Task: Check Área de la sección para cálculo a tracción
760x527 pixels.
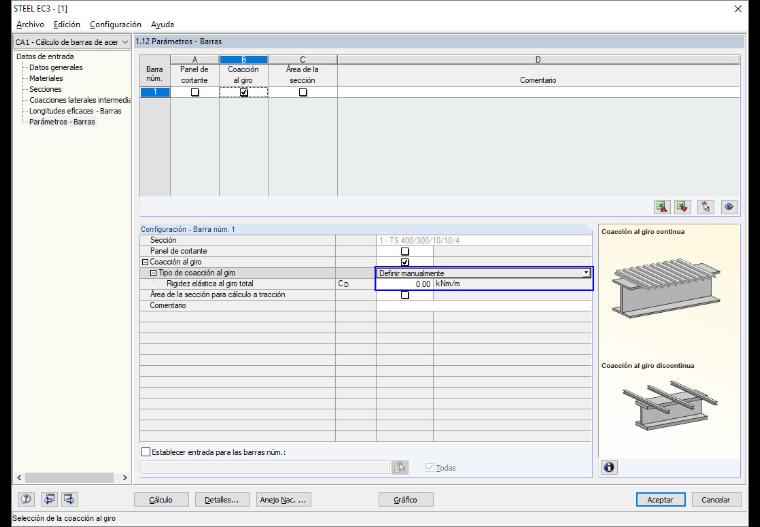Action: (x=405, y=295)
